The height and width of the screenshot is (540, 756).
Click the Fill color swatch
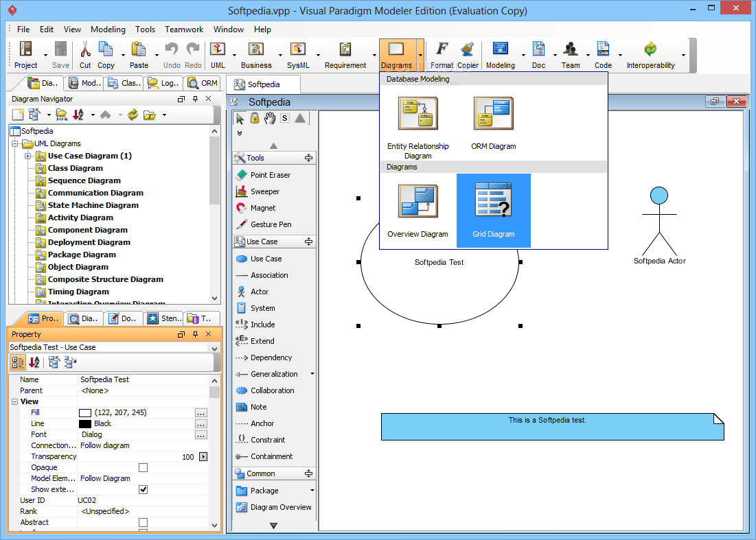[x=85, y=413]
